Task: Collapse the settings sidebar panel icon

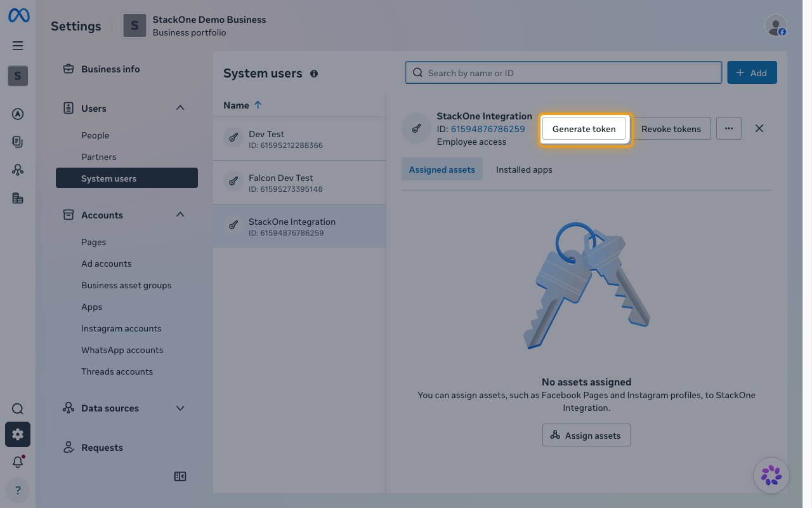Action: 180,476
